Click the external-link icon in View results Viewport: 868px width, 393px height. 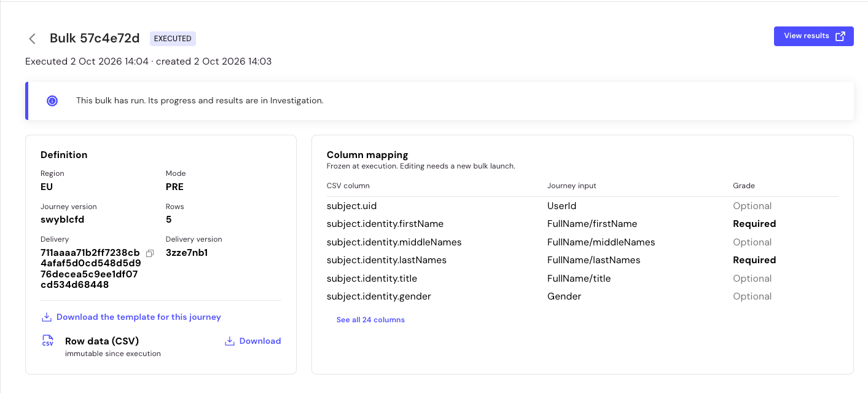(x=840, y=36)
